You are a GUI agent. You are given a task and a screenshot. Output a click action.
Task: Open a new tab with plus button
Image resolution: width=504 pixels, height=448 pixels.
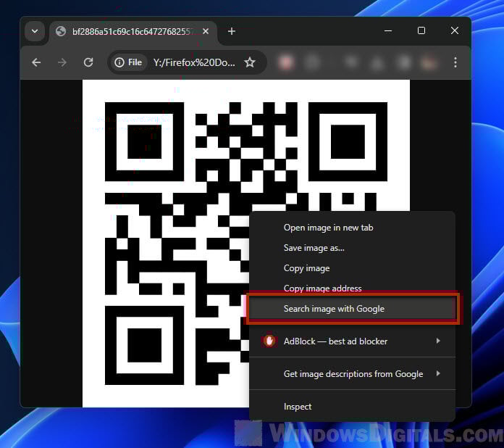tap(232, 31)
